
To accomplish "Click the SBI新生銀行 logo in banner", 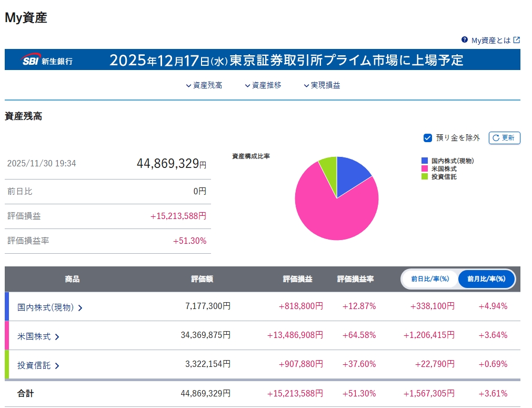I will [47, 61].
